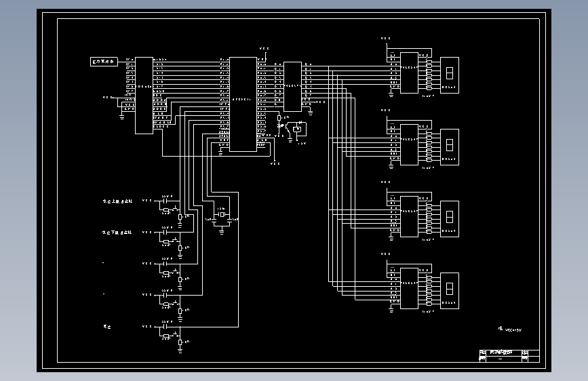The image size is (588, 381).
Task: Select the drawing title block
Action: coord(509,356)
